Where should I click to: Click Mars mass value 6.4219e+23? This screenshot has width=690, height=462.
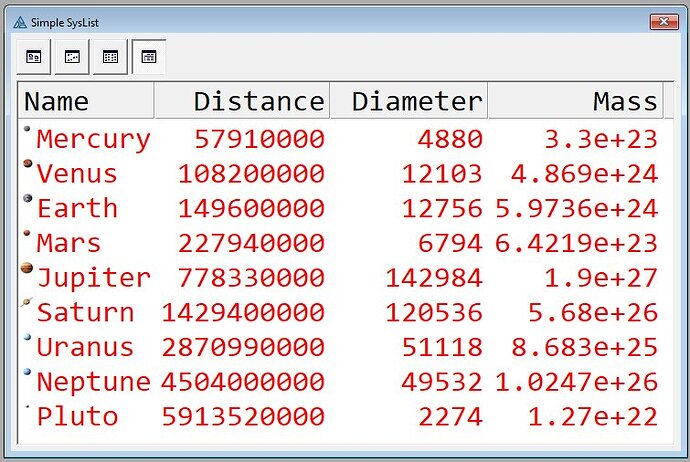pyautogui.click(x=576, y=243)
